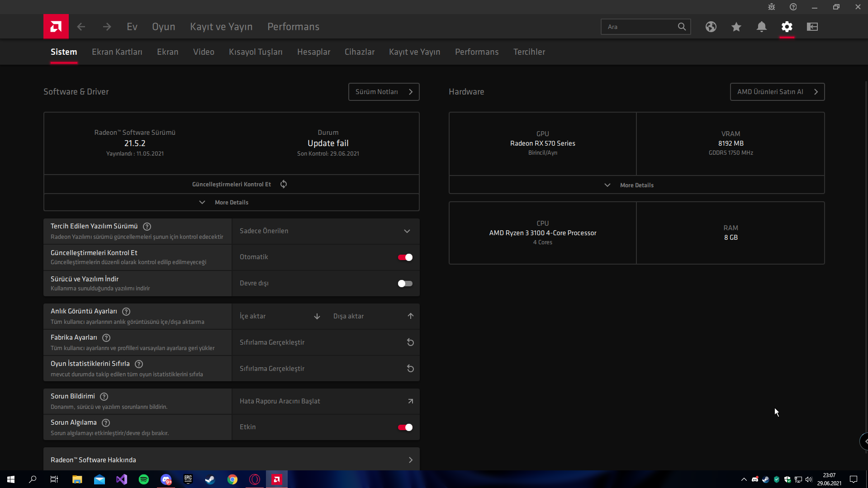Enable Sürücü ve Yazılım İndir switch
The height and width of the screenshot is (488, 868).
point(405,284)
